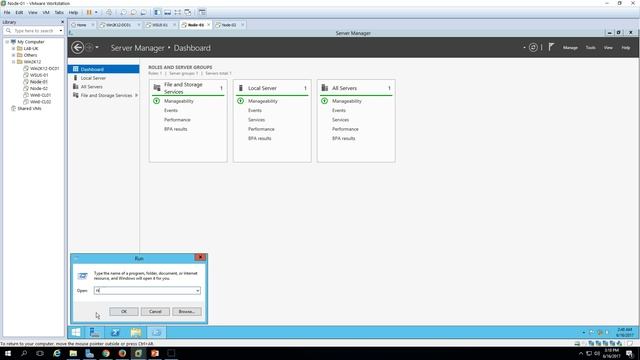The height and width of the screenshot is (360, 640).
Task: Click the guest Windows Start button
Action: click(x=76, y=332)
